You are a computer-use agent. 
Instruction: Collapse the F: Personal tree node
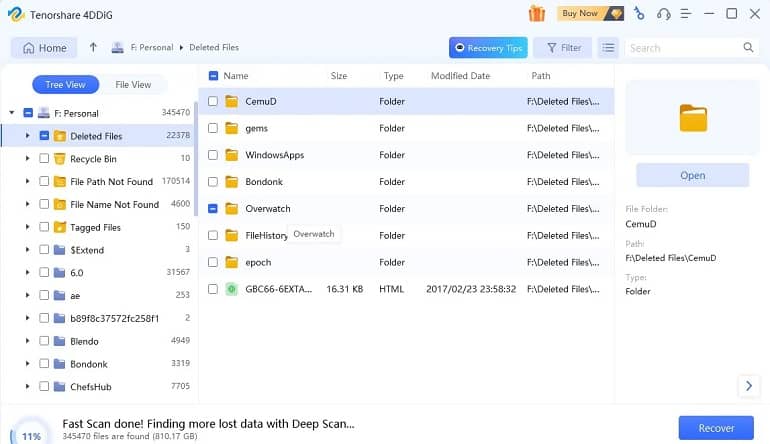(x=12, y=113)
